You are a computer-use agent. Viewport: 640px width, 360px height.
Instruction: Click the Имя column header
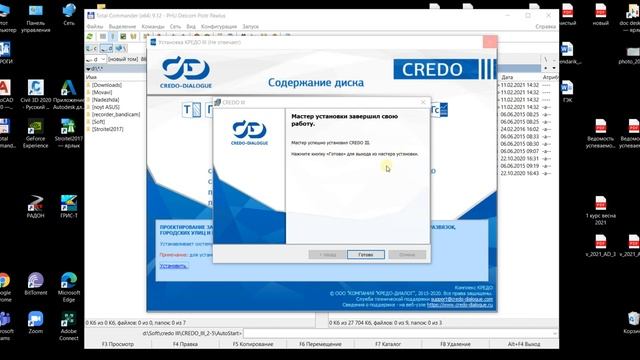click(92, 77)
